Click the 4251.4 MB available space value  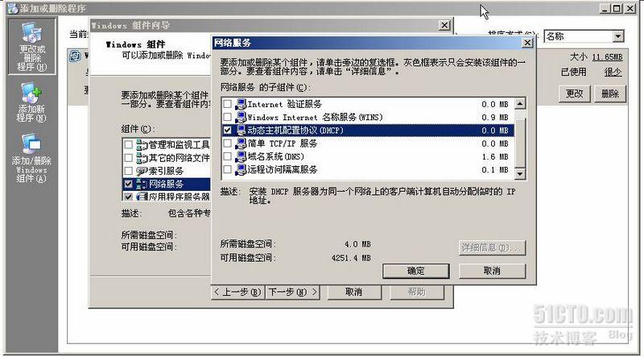351,259
